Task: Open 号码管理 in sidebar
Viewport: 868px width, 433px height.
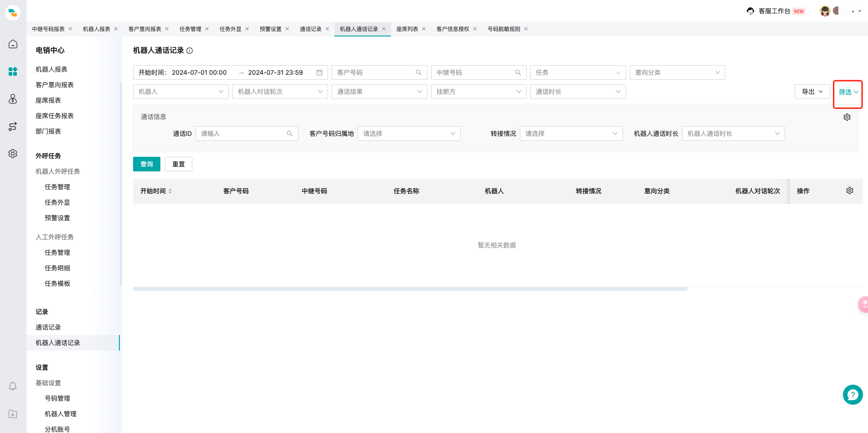Action: pos(57,398)
